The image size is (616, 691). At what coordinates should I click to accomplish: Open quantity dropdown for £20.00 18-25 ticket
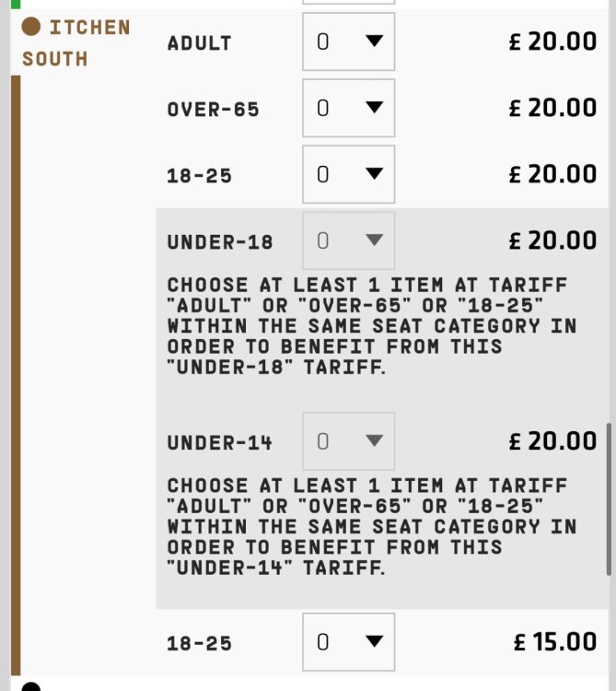tap(348, 174)
